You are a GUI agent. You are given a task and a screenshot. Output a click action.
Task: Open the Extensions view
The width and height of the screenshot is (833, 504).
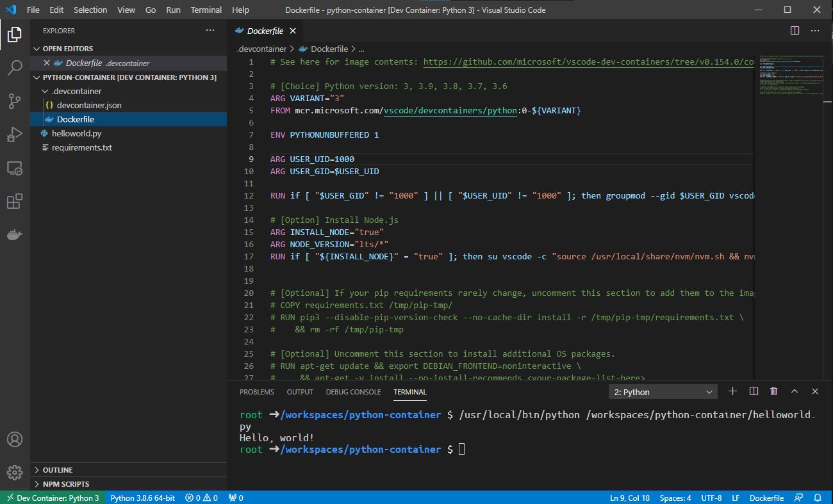tap(15, 201)
